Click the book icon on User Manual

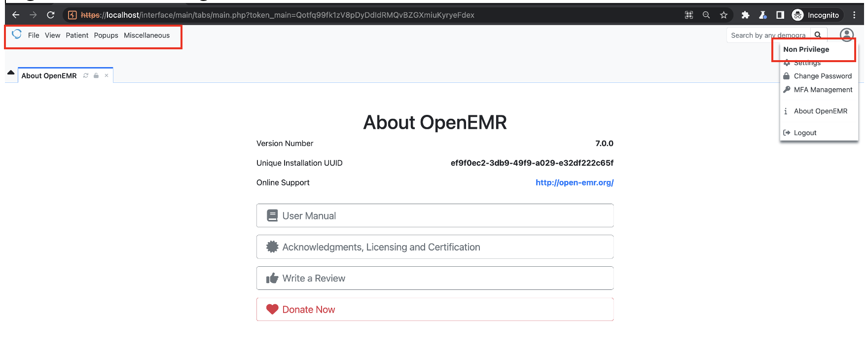[x=272, y=215]
